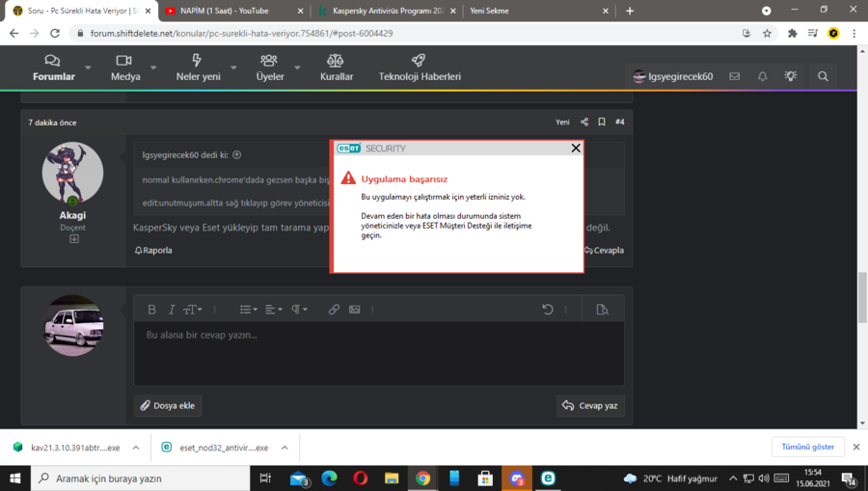The image size is (868, 491).
Task: Open Akagi's profile avatar
Action: click(x=72, y=173)
